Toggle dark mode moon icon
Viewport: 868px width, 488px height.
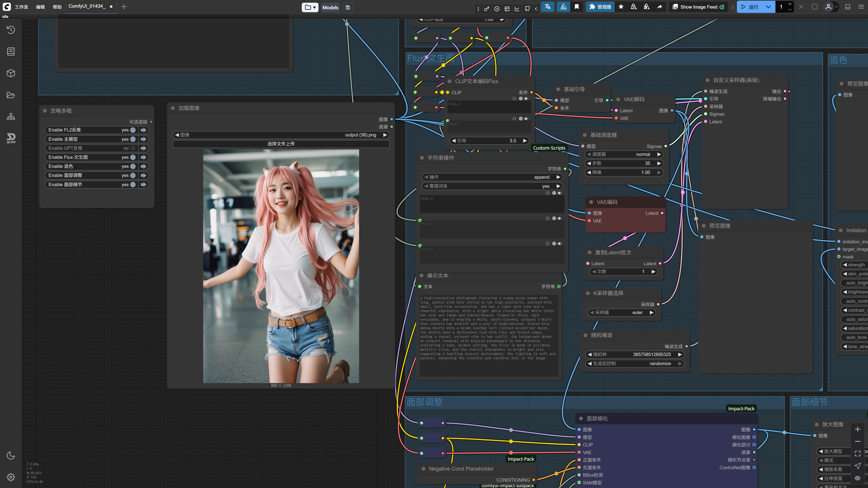tap(11, 455)
